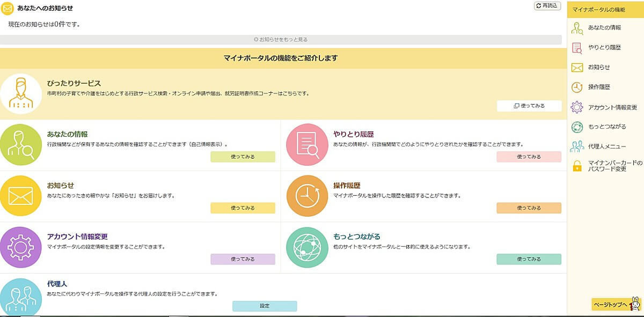This screenshot has width=644, height=317.
Task: Click the teal もっとつながる globe icon
Action: [x=306, y=247]
